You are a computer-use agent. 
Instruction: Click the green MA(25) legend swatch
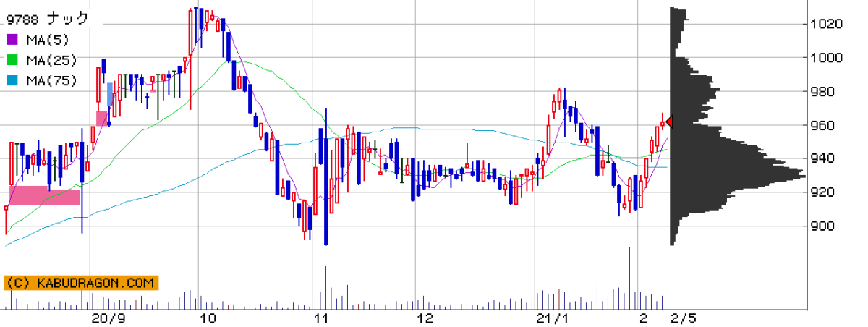13,60
